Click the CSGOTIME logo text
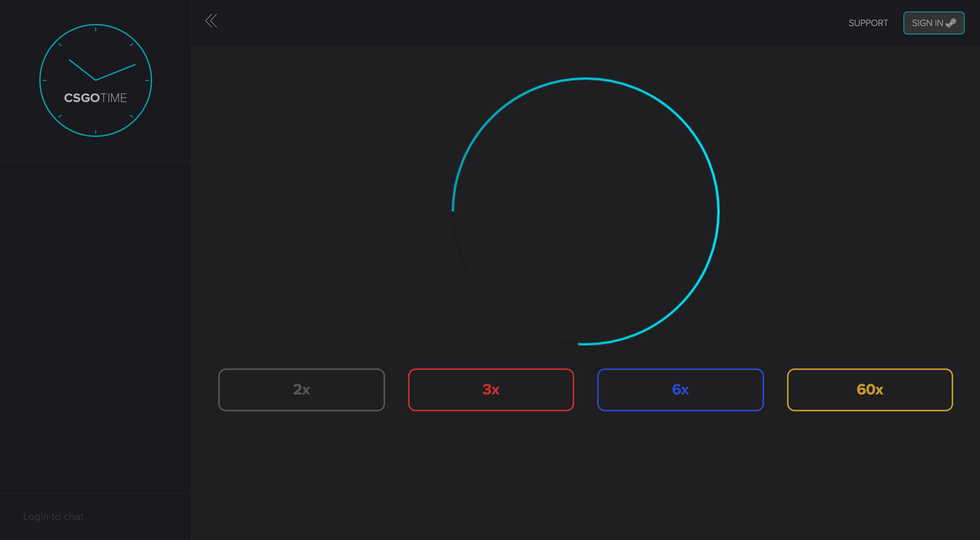980x540 pixels. pos(95,98)
